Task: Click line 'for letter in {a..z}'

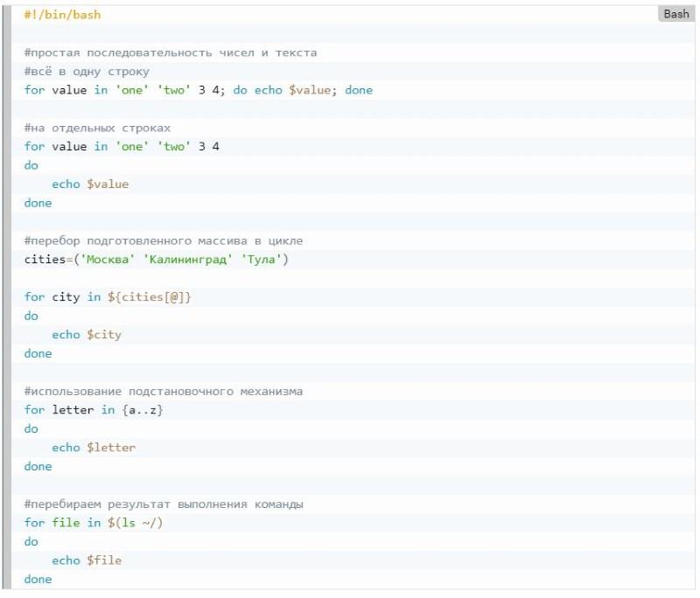Action: click(x=94, y=410)
